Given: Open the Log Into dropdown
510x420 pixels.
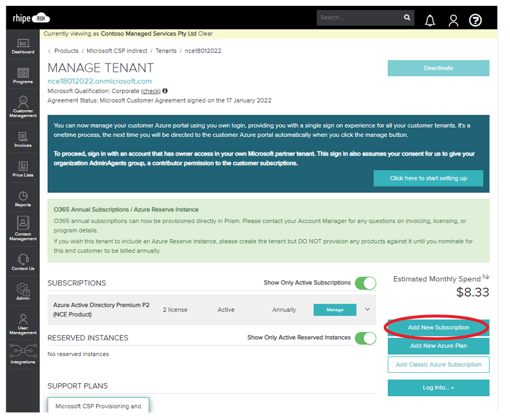Looking at the screenshot, I should pos(438,387).
